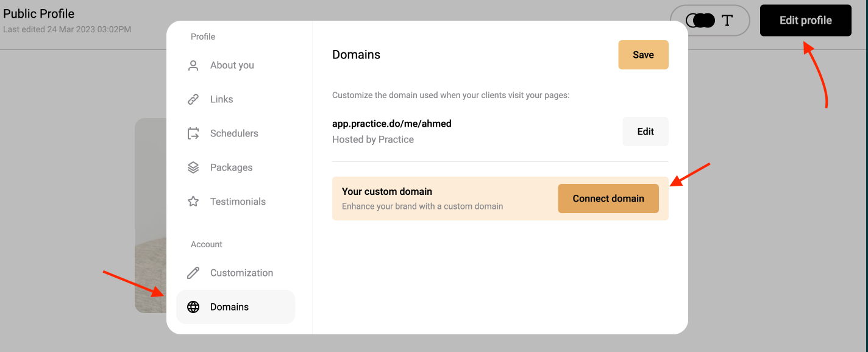Click the star icon beside Testimonials

pos(193,202)
